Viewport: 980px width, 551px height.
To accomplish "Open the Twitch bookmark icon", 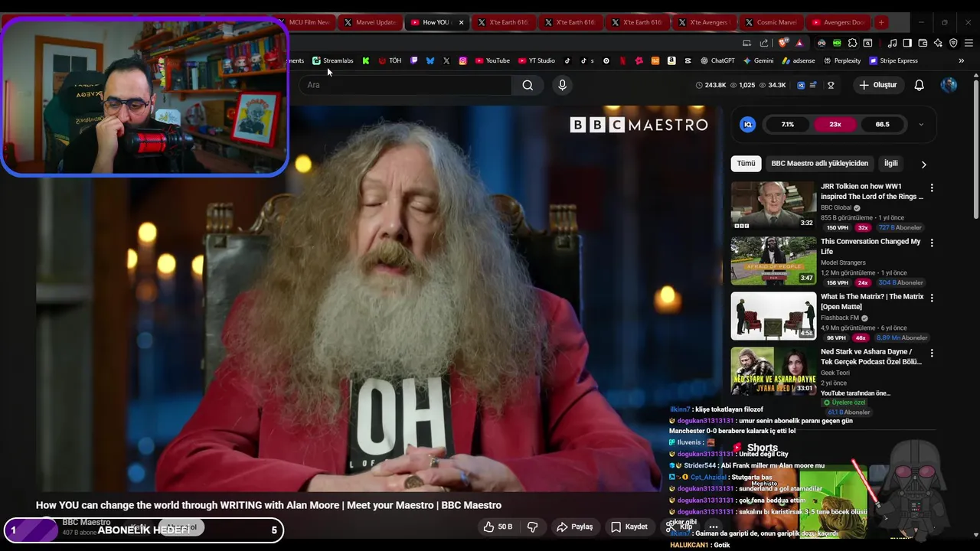I will coord(414,60).
